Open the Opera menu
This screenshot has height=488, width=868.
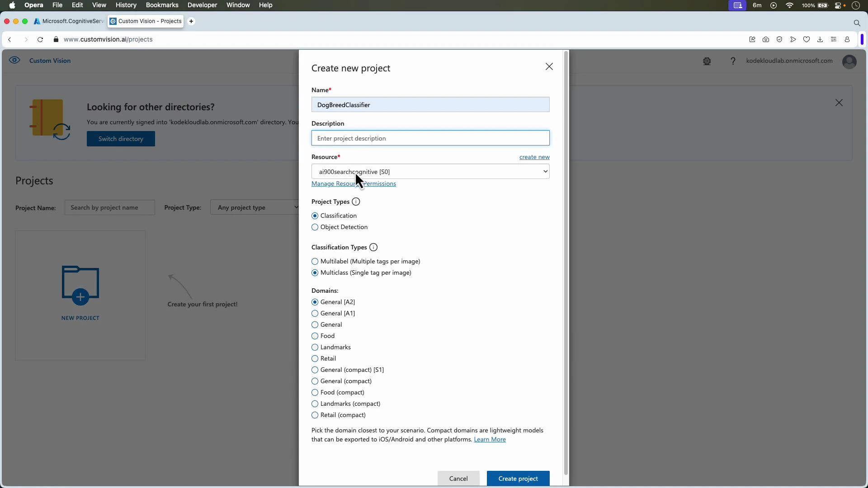[x=34, y=5]
